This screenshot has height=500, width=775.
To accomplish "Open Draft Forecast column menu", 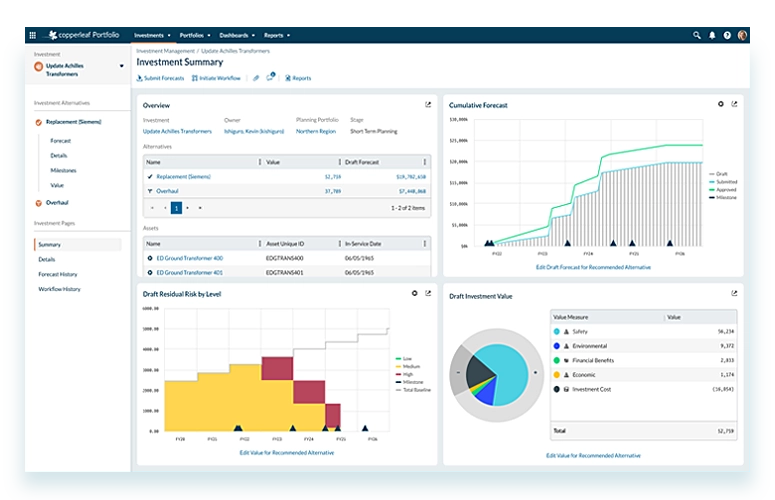I will (x=425, y=162).
